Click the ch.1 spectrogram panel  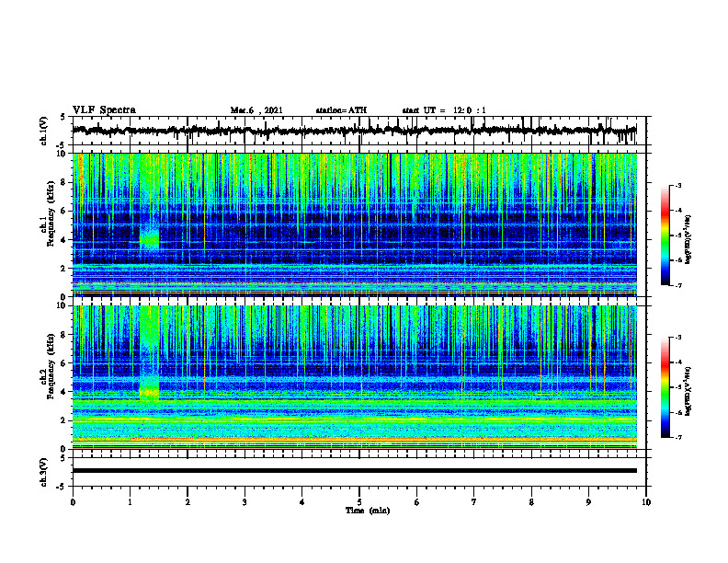pos(355,224)
